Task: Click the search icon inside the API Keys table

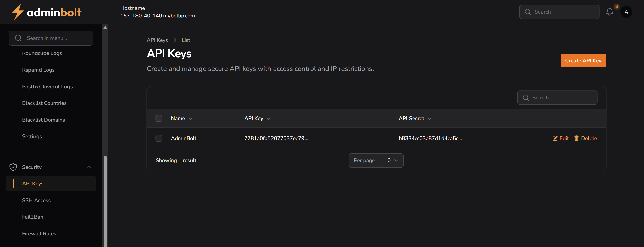Action: click(x=525, y=97)
